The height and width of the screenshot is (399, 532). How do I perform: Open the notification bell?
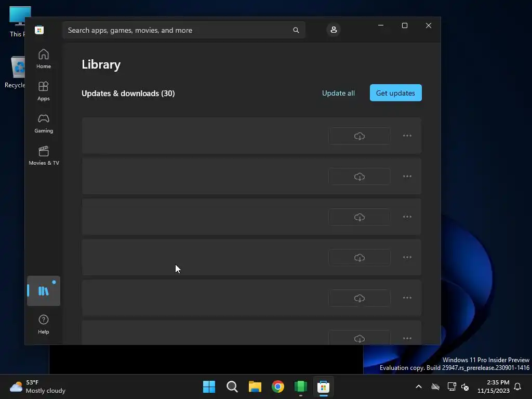pyautogui.click(x=517, y=387)
